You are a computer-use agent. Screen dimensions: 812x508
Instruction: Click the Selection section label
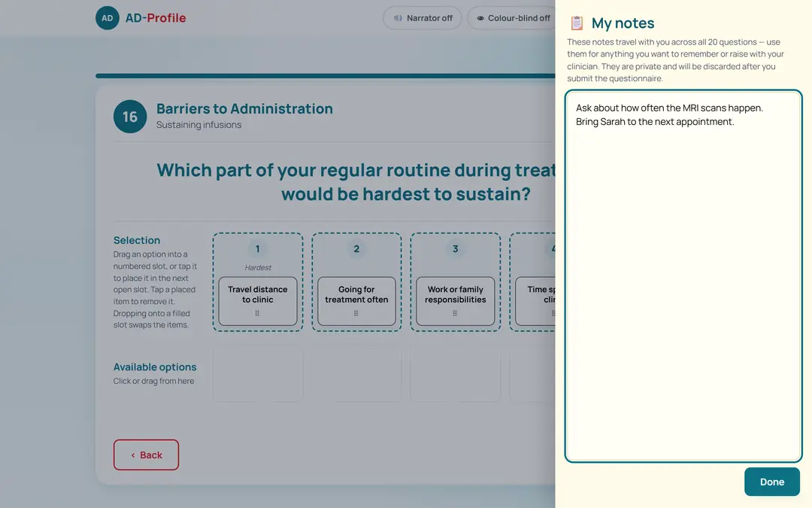pos(137,240)
